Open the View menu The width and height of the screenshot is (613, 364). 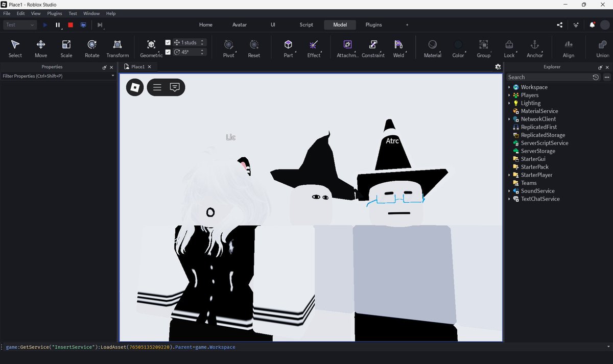36,13
